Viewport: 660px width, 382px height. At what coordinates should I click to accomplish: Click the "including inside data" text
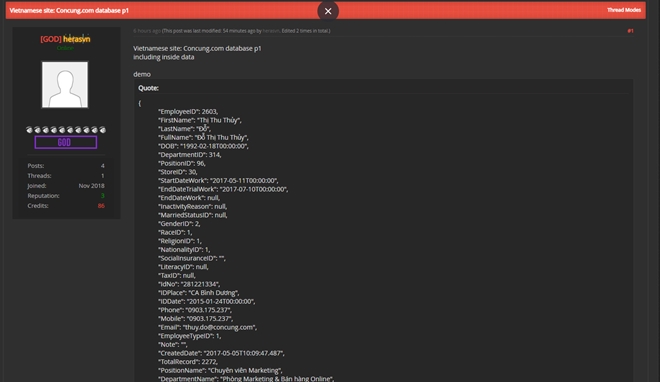tap(164, 57)
